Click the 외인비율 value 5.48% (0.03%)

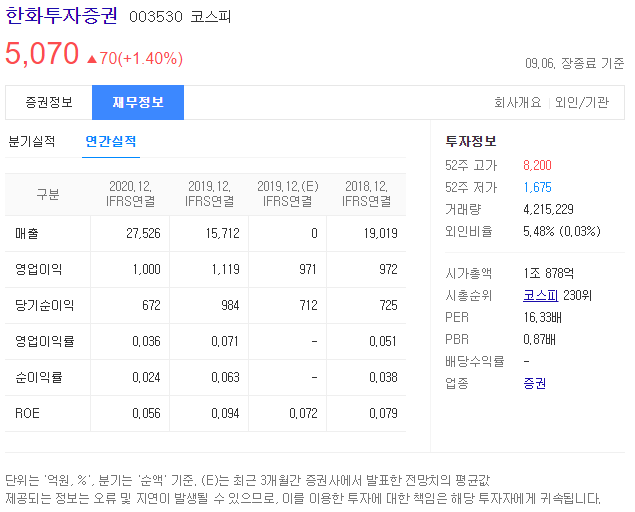[x=562, y=231]
